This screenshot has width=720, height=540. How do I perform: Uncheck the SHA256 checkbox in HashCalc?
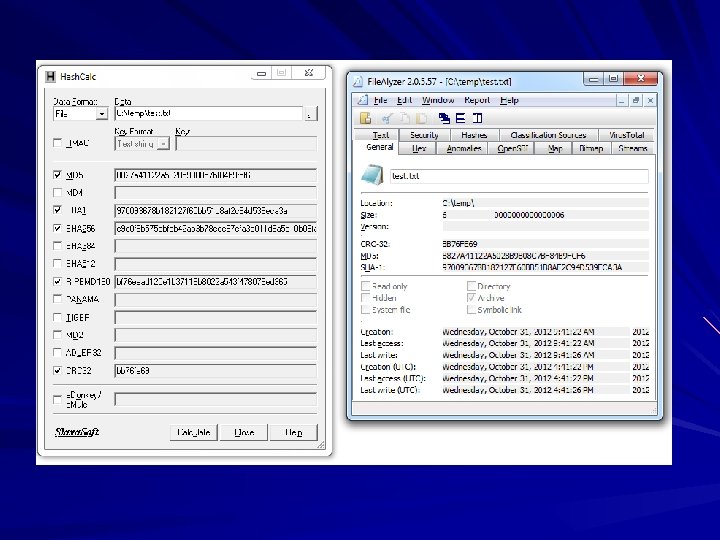pyautogui.click(x=57, y=228)
